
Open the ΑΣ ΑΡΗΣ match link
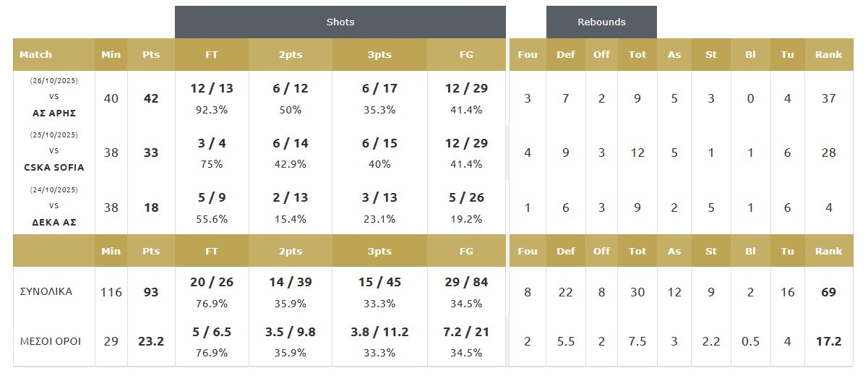click(x=54, y=113)
